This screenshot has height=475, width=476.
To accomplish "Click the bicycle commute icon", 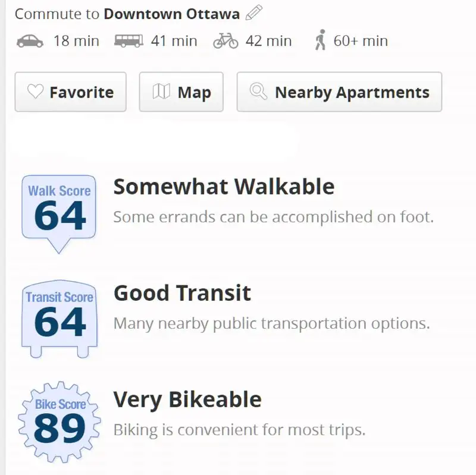I will click(226, 41).
